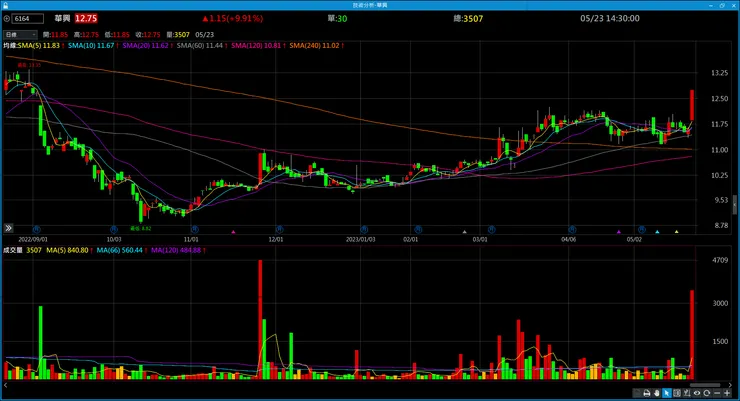Click the latest red limit-up candlestick
This screenshot has height=401, width=740.
tap(692, 105)
